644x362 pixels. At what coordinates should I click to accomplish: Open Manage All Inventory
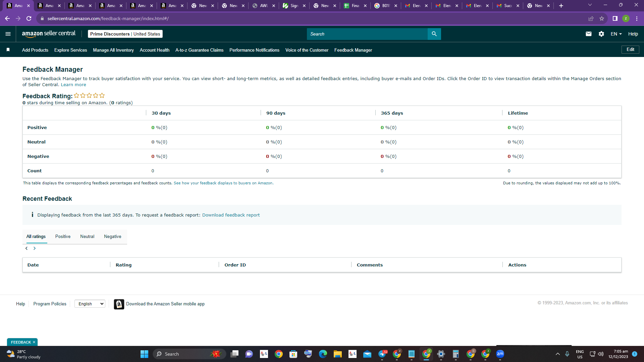[113, 50]
